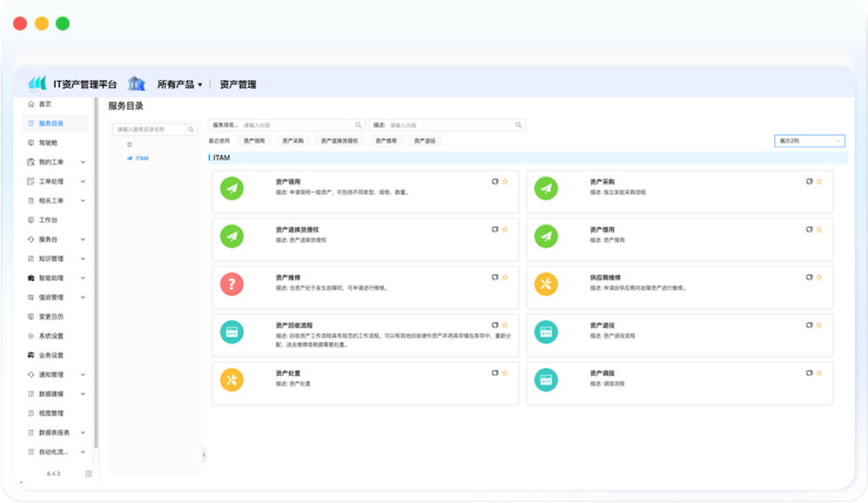Click the copy icon on 资产采购 card

pos(809,181)
